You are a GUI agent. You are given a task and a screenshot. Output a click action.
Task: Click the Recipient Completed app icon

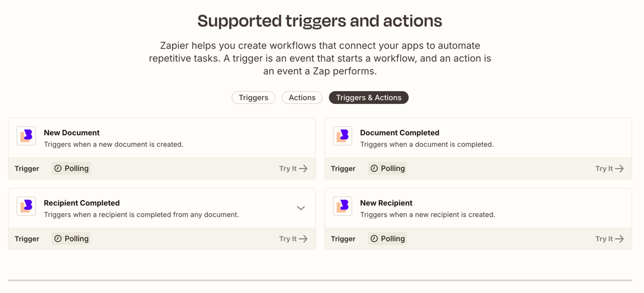coord(26,206)
